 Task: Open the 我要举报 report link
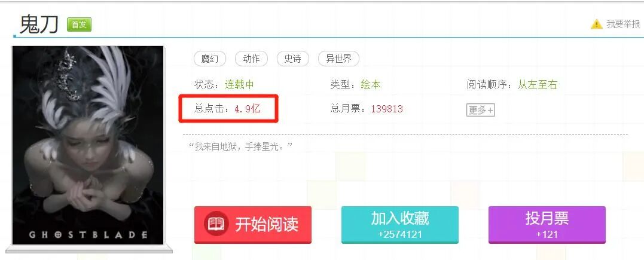click(x=623, y=25)
